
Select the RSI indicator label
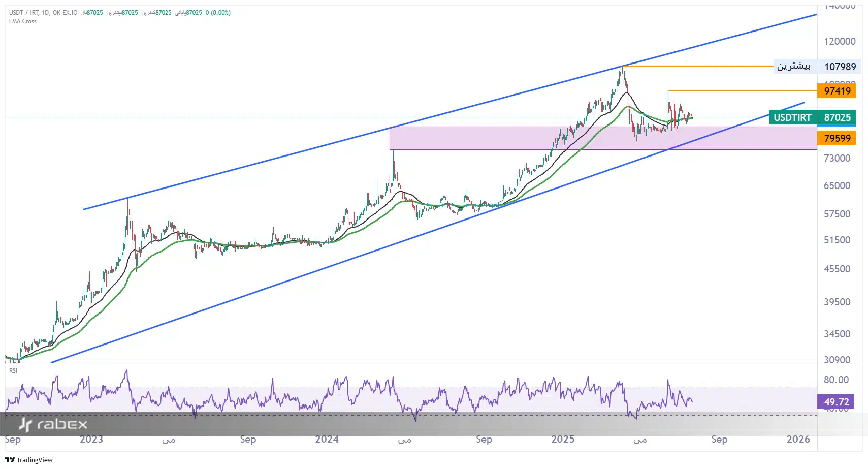click(13, 371)
